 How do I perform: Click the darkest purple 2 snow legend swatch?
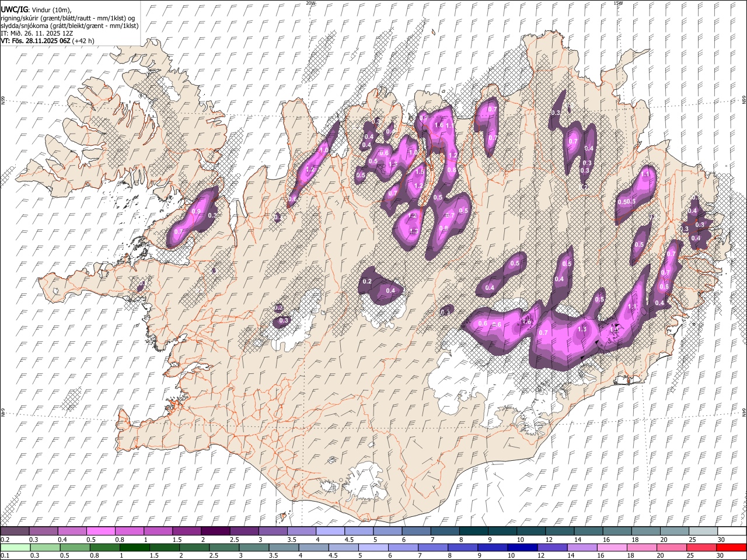tap(215, 531)
